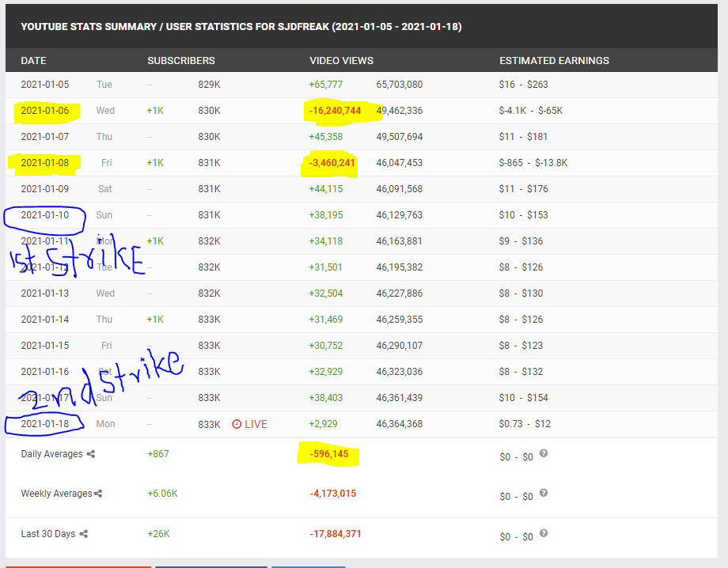Screen dimensions: 728x568
Task: Click the highlighted date 2021-01-06
Action: click(x=45, y=111)
